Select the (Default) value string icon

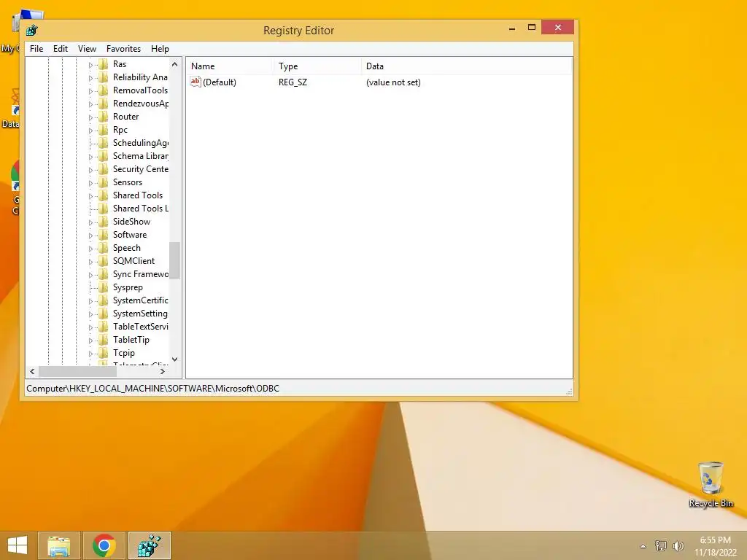coord(196,82)
